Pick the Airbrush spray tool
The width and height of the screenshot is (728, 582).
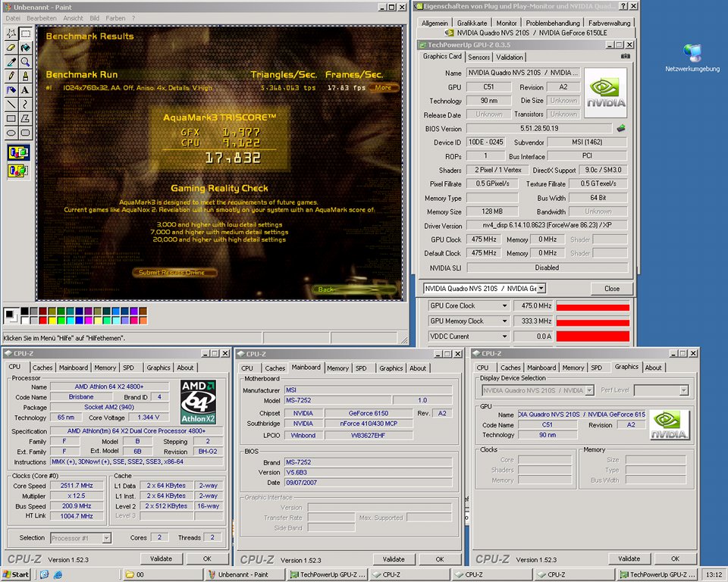(x=11, y=90)
